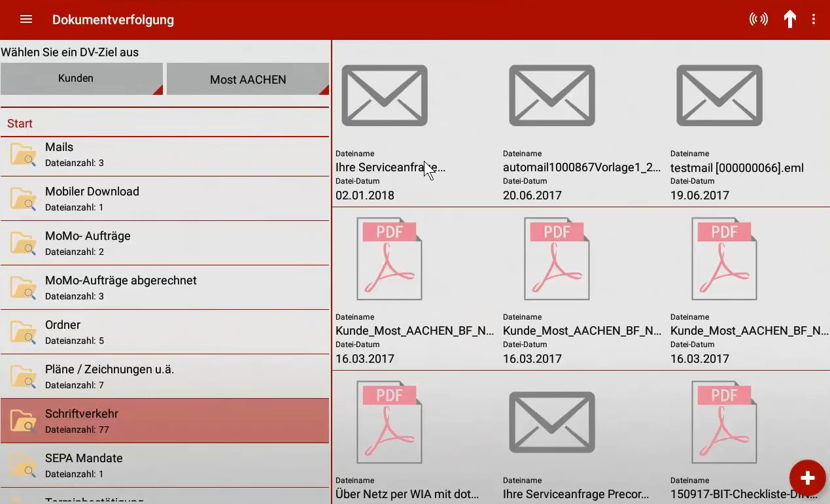Click Pläne / Zeichnungen folder icon
Screen dimensions: 830x504
24,377
